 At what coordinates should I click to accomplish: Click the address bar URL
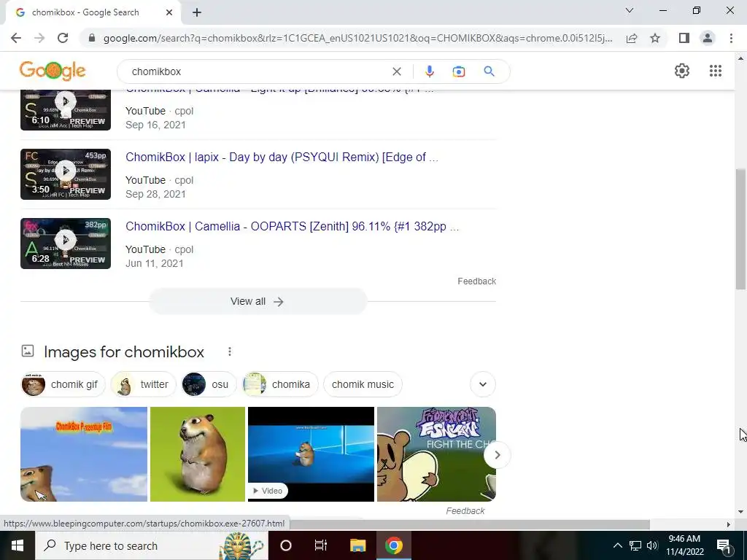click(357, 38)
